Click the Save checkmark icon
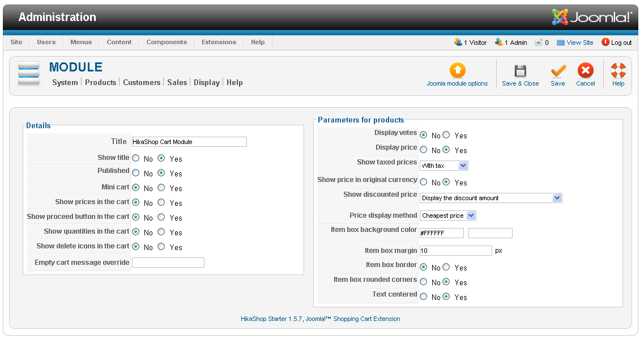Screen dimensions: 644x338 [x=558, y=70]
